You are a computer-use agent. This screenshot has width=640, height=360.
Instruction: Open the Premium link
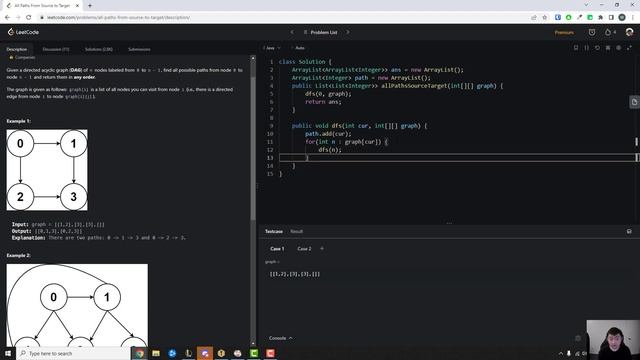click(x=564, y=32)
